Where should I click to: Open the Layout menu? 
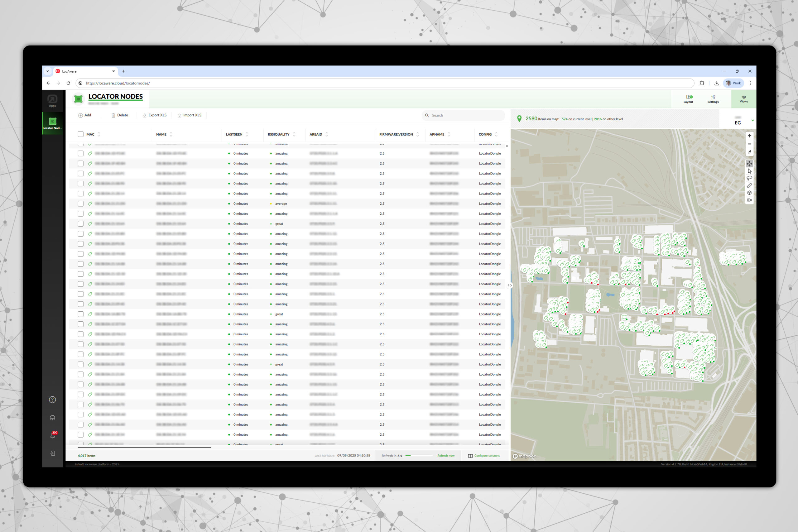point(688,99)
